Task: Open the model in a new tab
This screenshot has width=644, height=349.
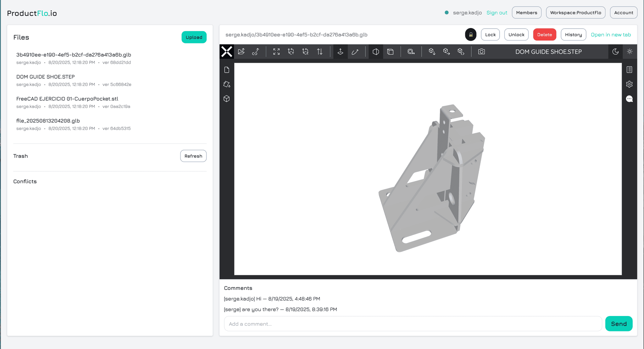Action: pyautogui.click(x=611, y=35)
